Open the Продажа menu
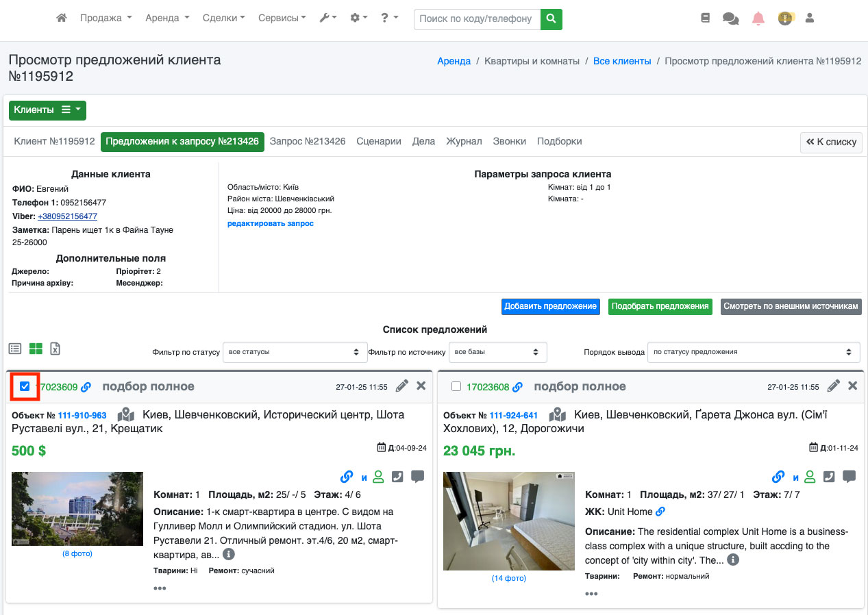The height and width of the screenshot is (615, 868). [x=106, y=18]
